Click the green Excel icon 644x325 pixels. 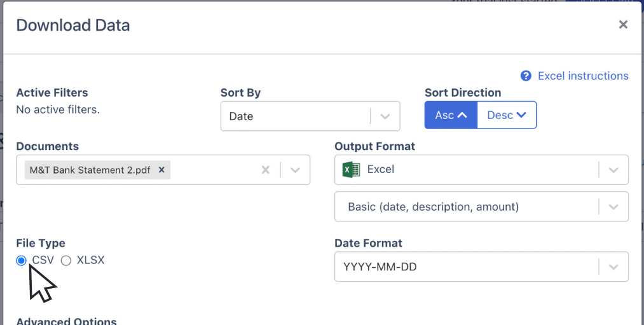click(351, 169)
